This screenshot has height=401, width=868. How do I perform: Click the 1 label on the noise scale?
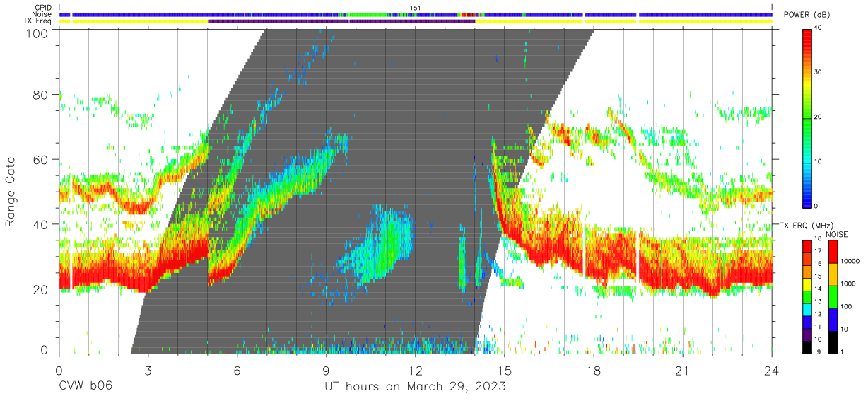(843, 351)
